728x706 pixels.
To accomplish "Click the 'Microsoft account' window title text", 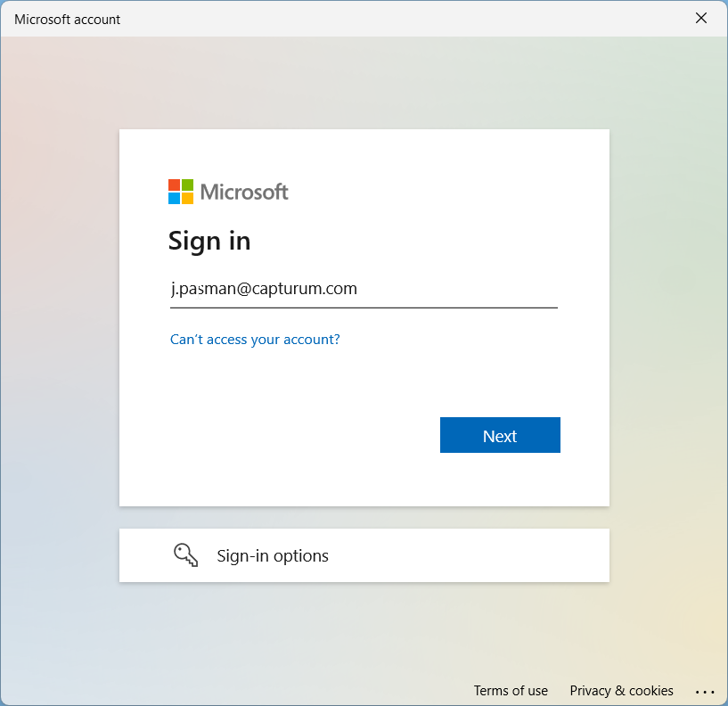I will tap(68, 19).
